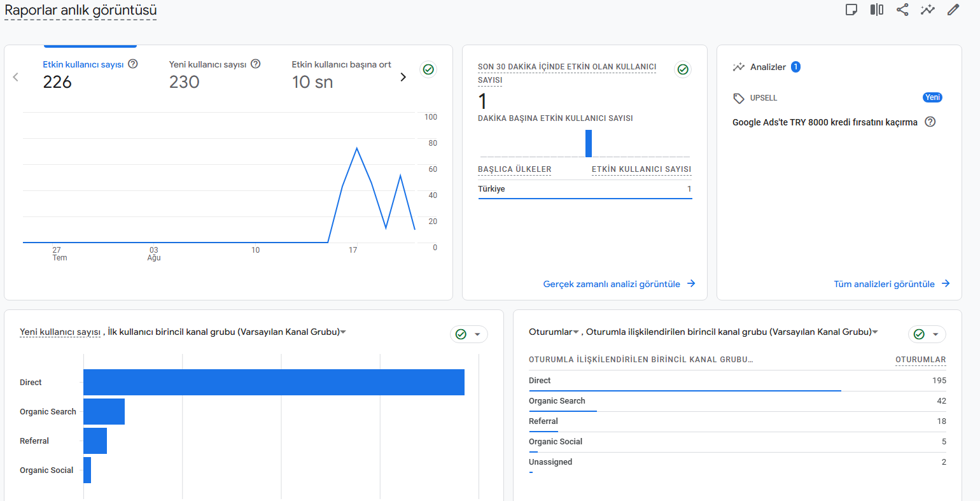Open Insights sparkle icon in header
The height and width of the screenshot is (501, 980).
[928, 10]
